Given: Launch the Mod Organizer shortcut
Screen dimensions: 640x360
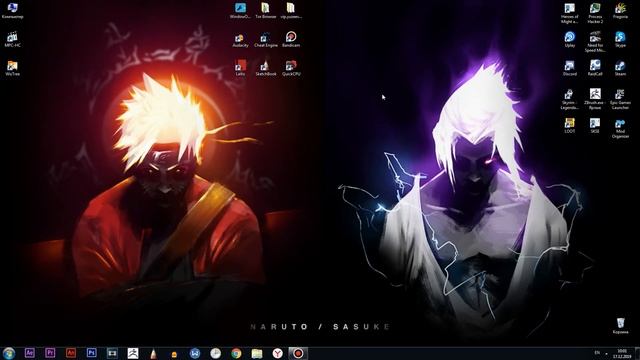Looking at the screenshot, I should (620, 128).
